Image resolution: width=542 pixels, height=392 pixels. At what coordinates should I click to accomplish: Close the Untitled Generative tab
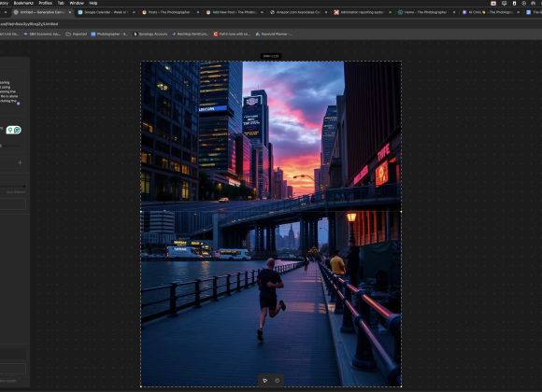[70, 12]
